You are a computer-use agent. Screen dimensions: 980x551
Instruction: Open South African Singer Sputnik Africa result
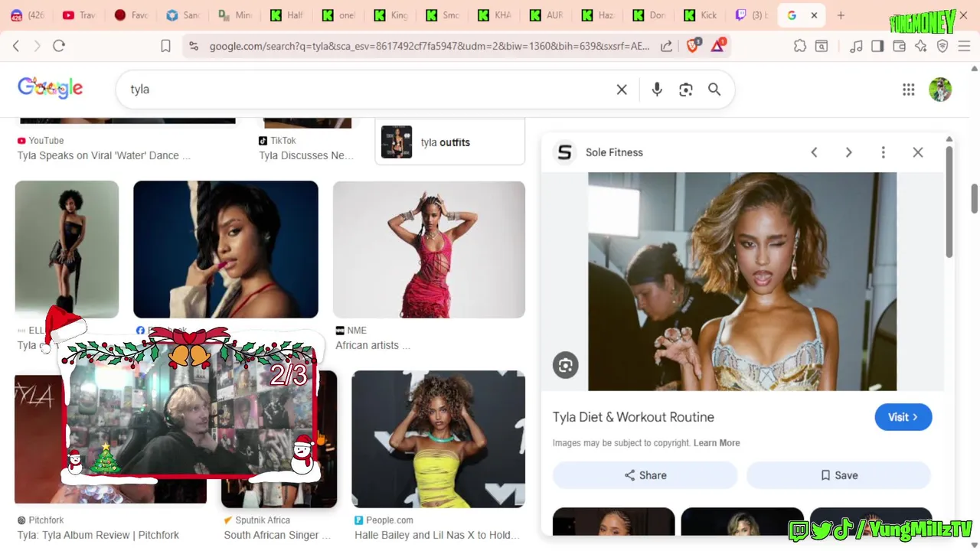277,535
